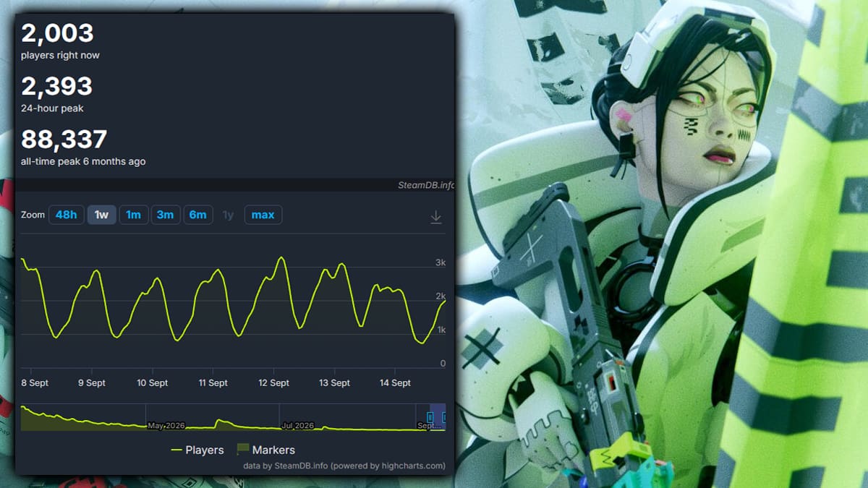This screenshot has width=868, height=488.
Task: Select the 3m zoom range
Action: (x=166, y=215)
